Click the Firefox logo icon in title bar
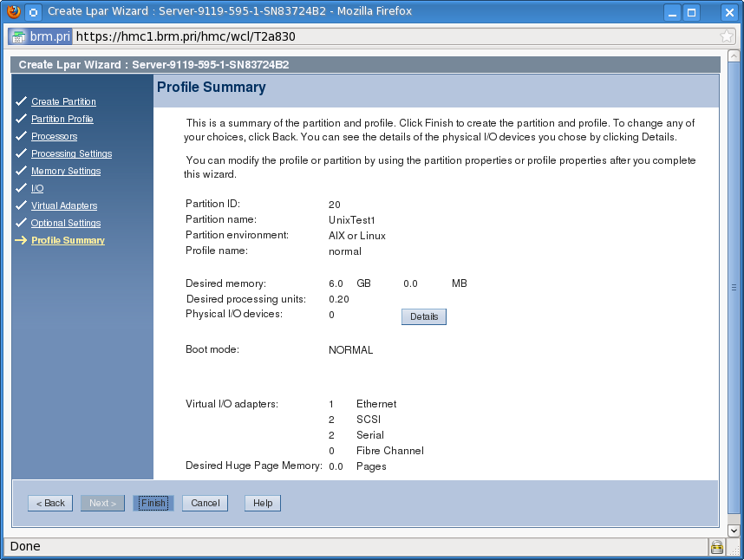The height and width of the screenshot is (560, 744). click(x=13, y=12)
